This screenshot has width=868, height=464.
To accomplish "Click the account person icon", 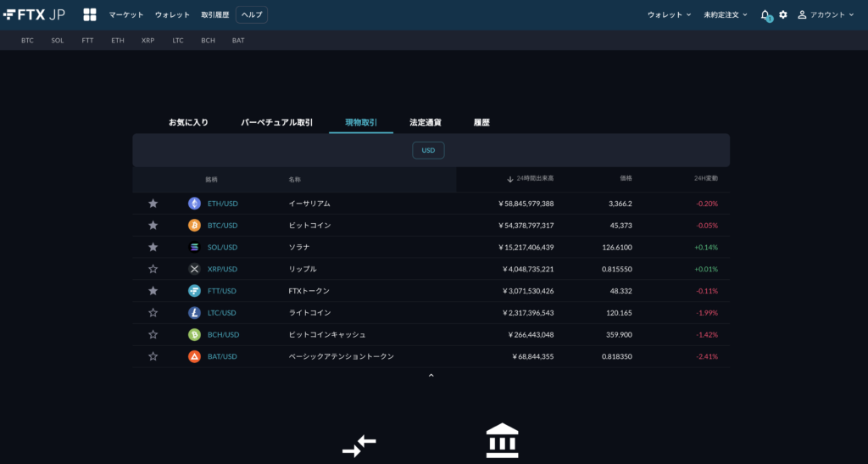I will tap(802, 15).
